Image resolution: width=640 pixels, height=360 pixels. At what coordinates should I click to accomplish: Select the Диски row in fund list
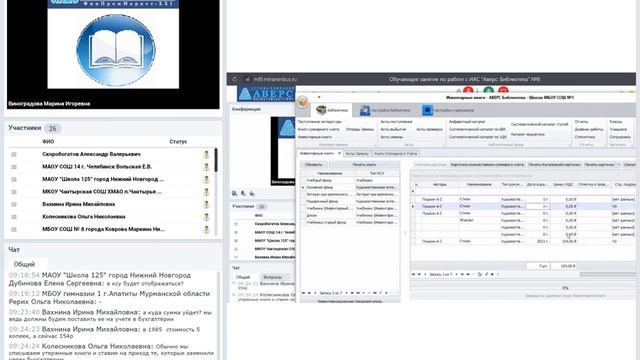(x=350, y=215)
